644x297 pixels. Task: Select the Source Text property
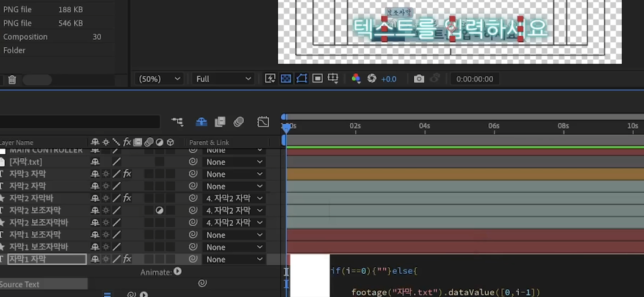point(20,284)
